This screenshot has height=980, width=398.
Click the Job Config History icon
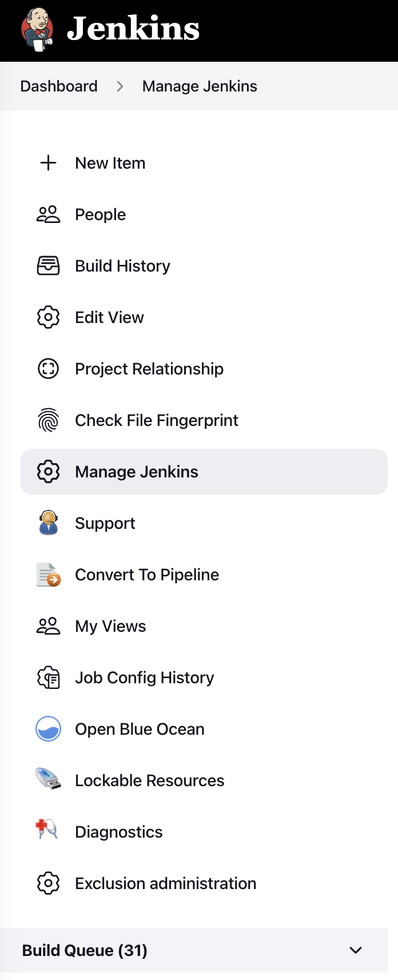(x=49, y=678)
